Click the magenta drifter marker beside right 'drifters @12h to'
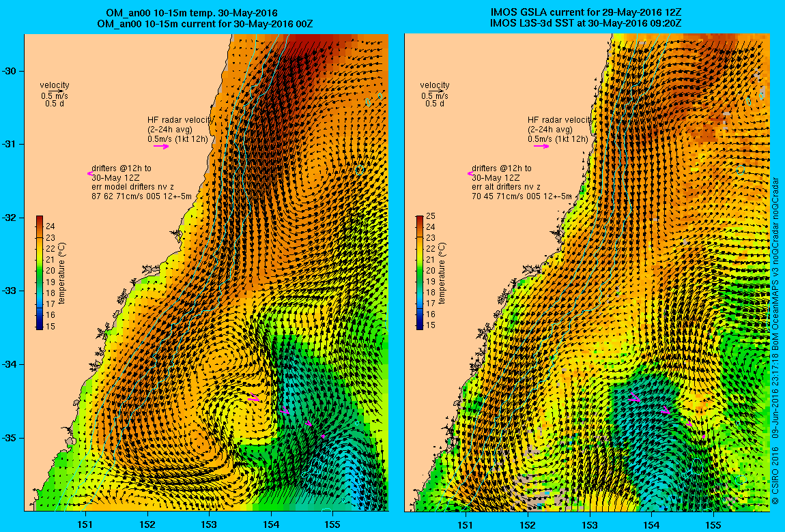The image size is (785, 532). click(470, 173)
